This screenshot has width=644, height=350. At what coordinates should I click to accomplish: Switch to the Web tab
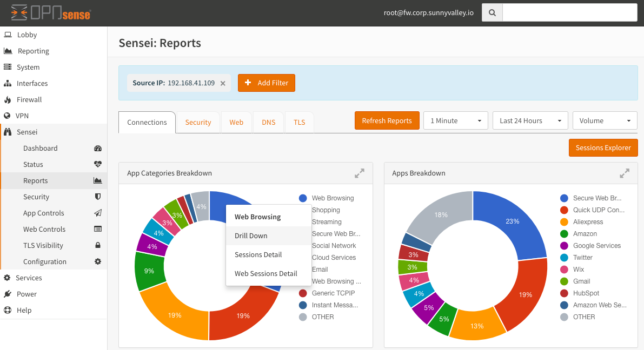pyautogui.click(x=236, y=122)
